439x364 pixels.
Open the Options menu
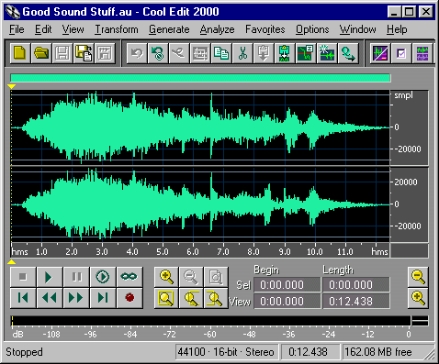point(312,29)
